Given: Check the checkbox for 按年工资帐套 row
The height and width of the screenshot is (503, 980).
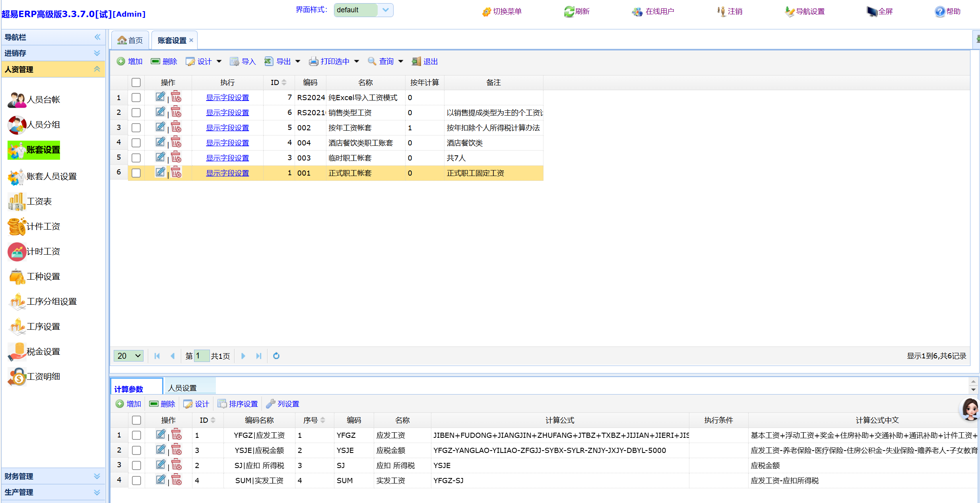Looking at the screenshot, I should click(136, 128).
